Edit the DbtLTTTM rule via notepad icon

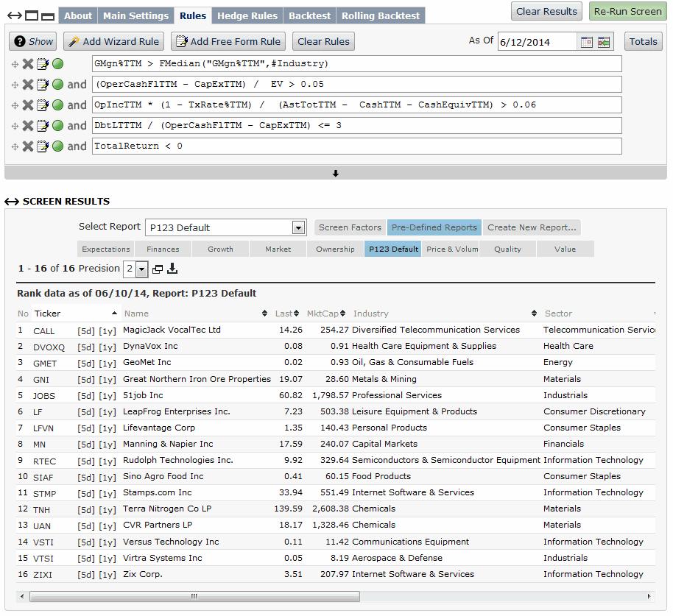click(x=43, y=126)
